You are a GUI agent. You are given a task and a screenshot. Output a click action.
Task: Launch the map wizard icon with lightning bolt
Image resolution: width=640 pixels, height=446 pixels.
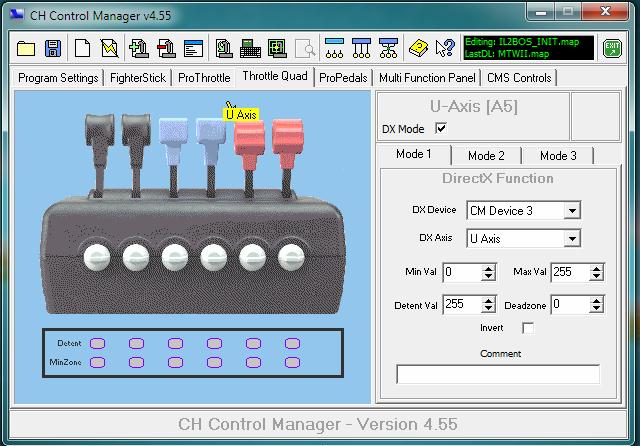109,49
